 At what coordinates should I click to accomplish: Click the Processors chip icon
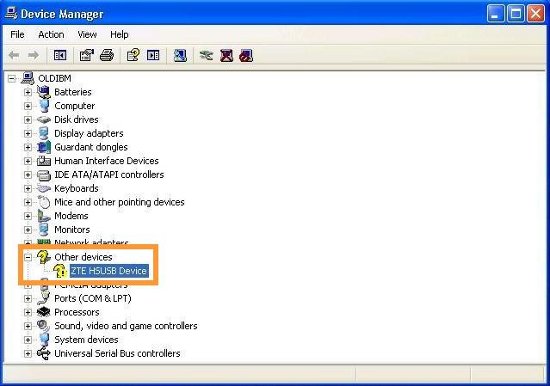click(x=44, y=312)
